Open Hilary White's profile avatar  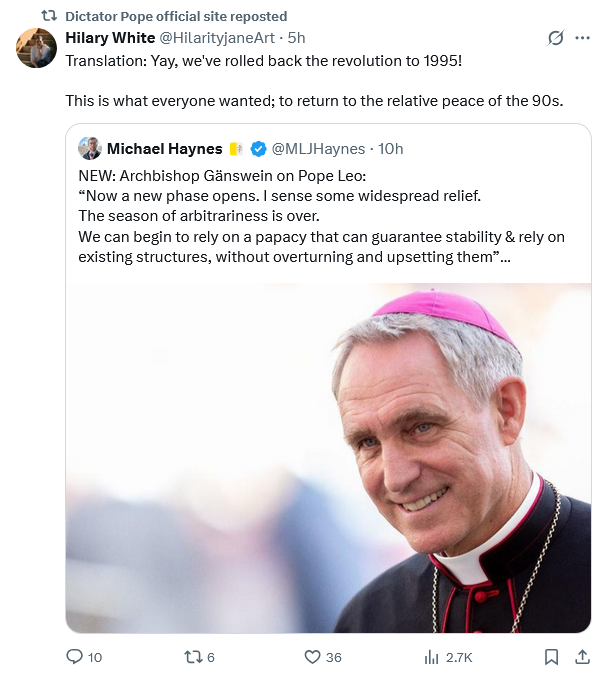[x=36, y=48]
